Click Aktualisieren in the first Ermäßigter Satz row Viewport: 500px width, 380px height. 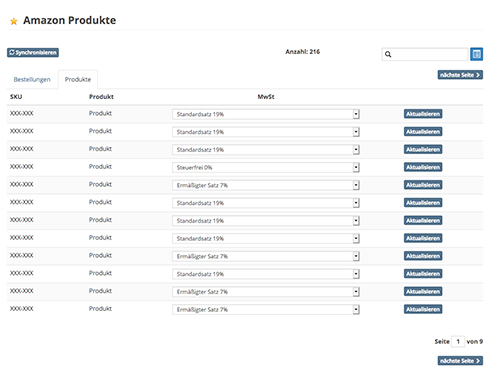coord(423,185)
